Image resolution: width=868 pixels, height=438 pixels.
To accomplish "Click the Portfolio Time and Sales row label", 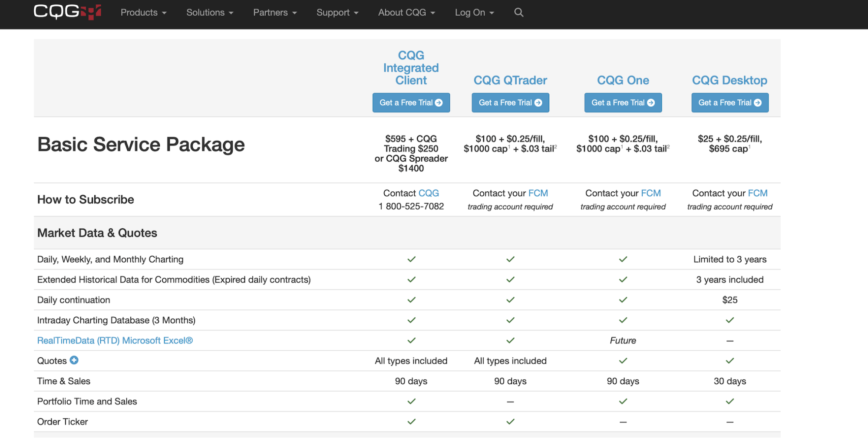I will click(x=87, y=402).
